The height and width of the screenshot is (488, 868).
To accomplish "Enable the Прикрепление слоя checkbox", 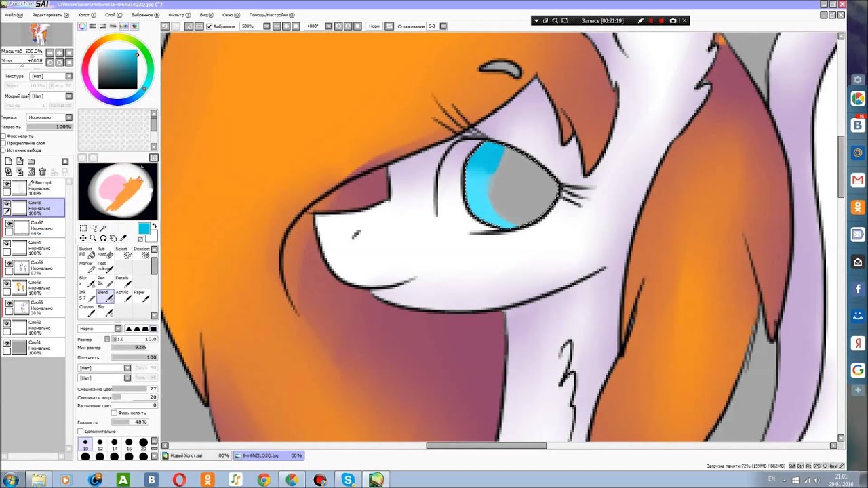I will (3, 143).
